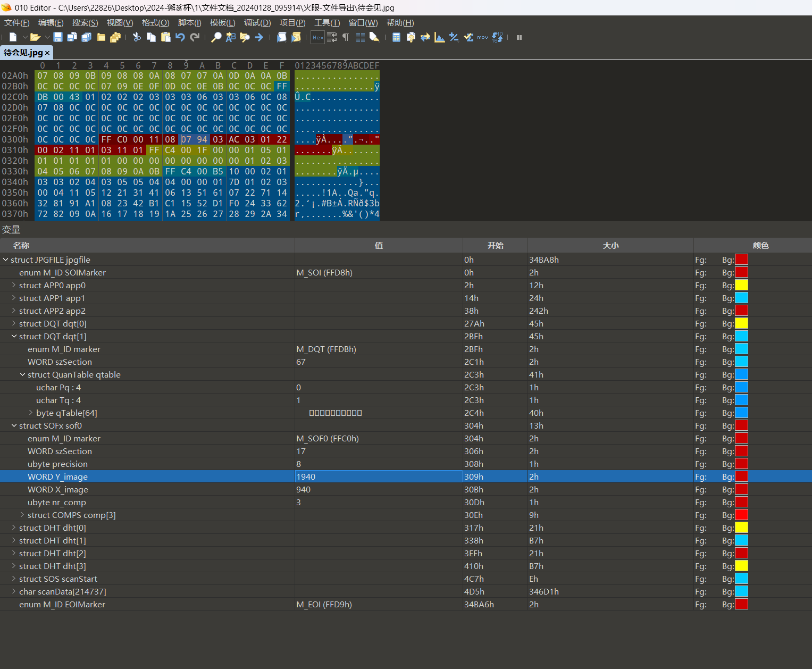Open the 视图(V) menu
Viewport: 812px width, 669px height.
click(120, 23)
